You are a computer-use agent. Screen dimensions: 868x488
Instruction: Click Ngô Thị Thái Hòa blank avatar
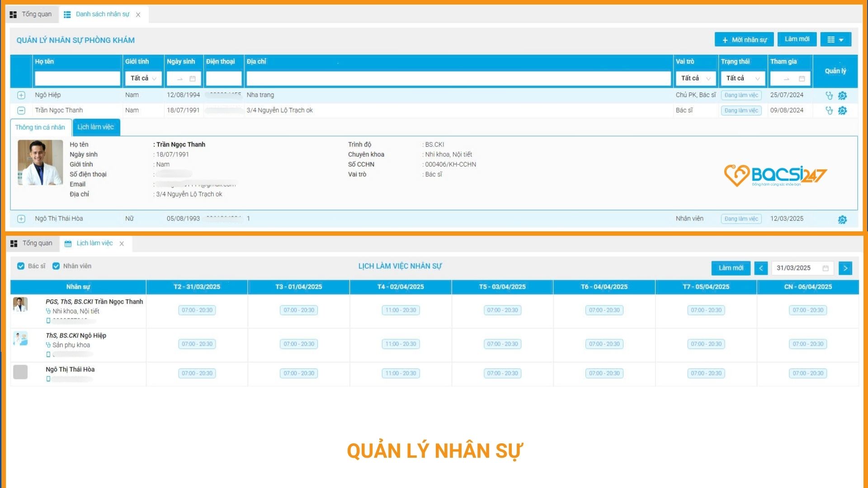coord(20,372)
